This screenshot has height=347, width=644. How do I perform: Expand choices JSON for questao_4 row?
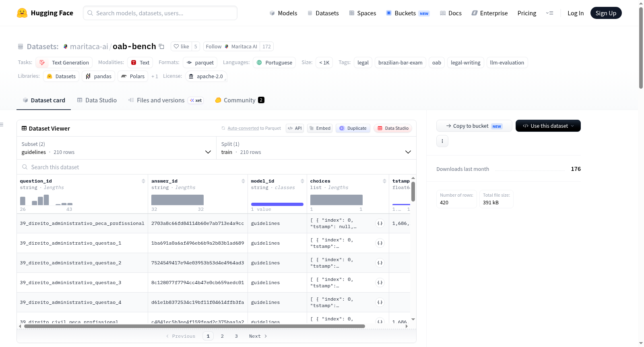coord(380,302)
